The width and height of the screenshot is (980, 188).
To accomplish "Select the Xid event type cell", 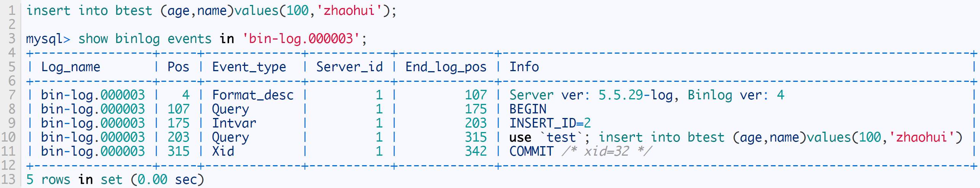I will point(223,151).
